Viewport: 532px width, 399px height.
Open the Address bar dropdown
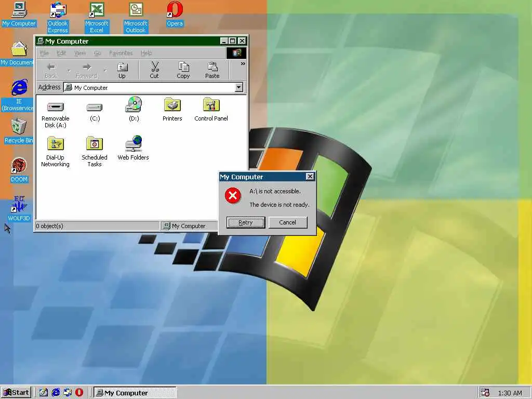pos(239,87)
